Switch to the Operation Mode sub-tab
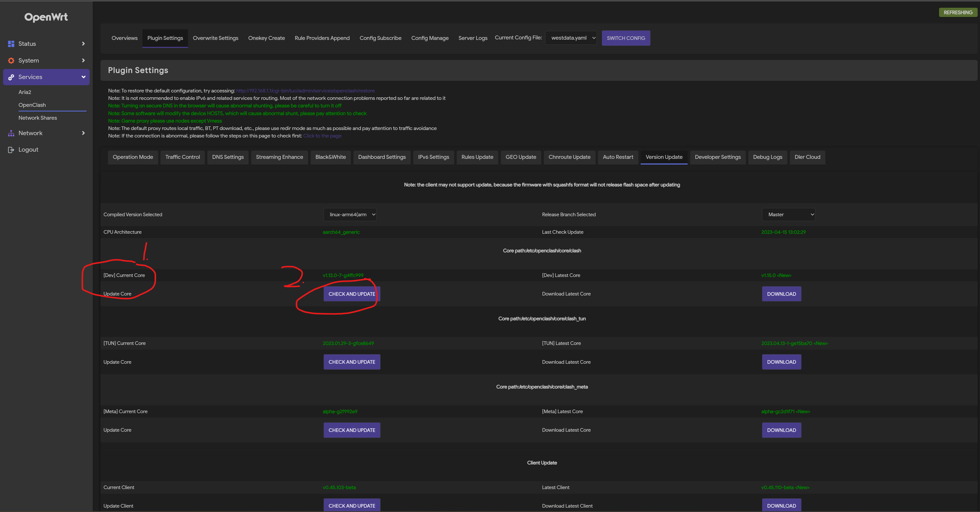 133,157
